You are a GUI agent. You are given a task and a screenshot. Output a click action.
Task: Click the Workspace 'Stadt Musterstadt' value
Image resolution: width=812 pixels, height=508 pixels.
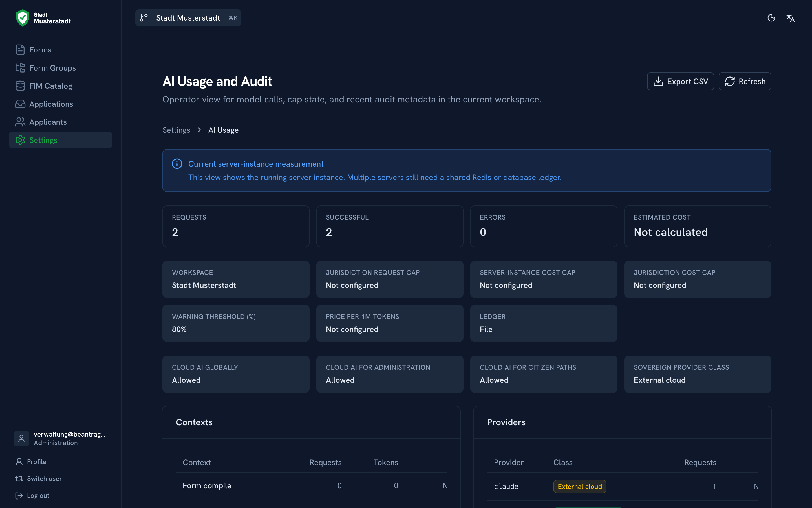pyautogui.click(x=204, y=285)
